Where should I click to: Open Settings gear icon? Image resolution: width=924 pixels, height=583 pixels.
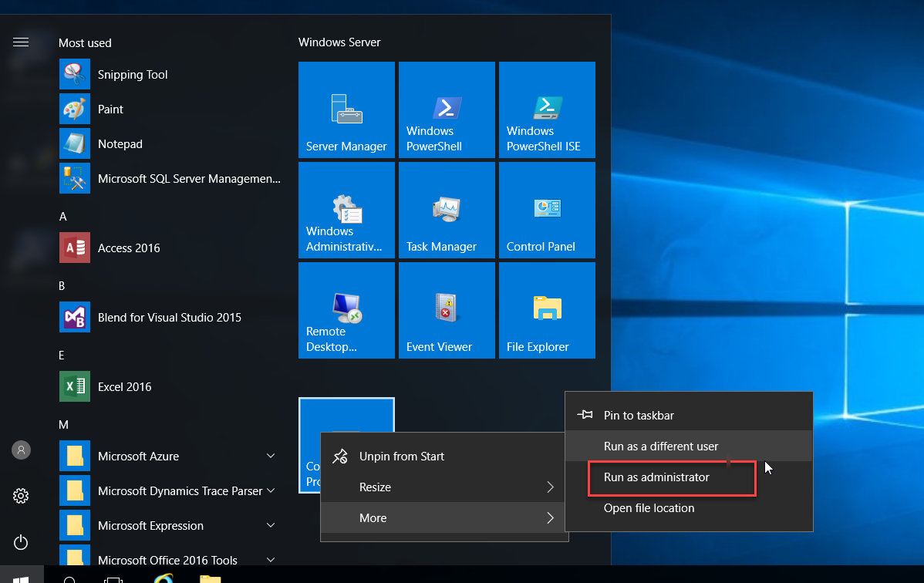point(21,496)
